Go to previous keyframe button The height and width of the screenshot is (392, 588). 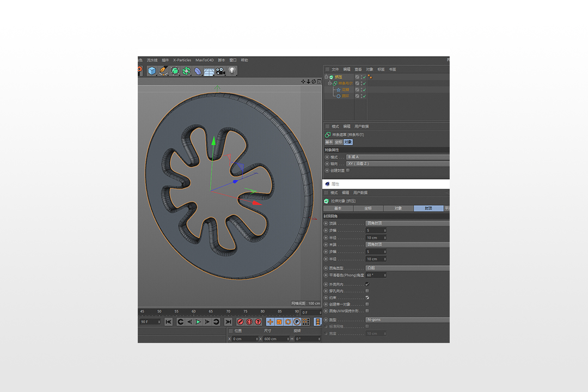pyautogui.click(x=180, y=322)
